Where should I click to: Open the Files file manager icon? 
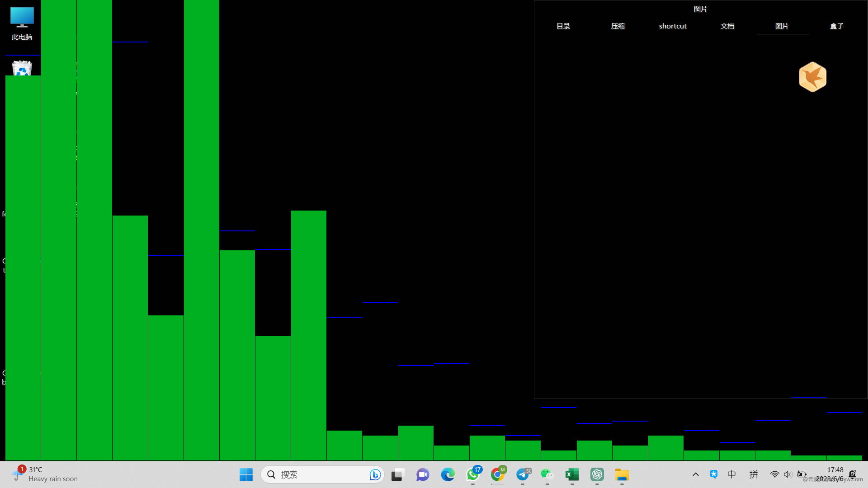pos(623,474)
